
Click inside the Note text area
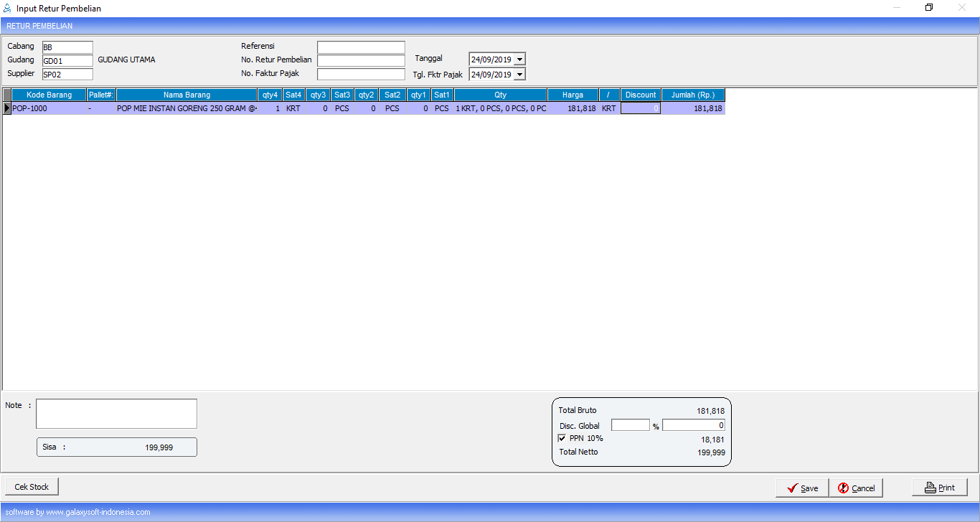(116, 414)
